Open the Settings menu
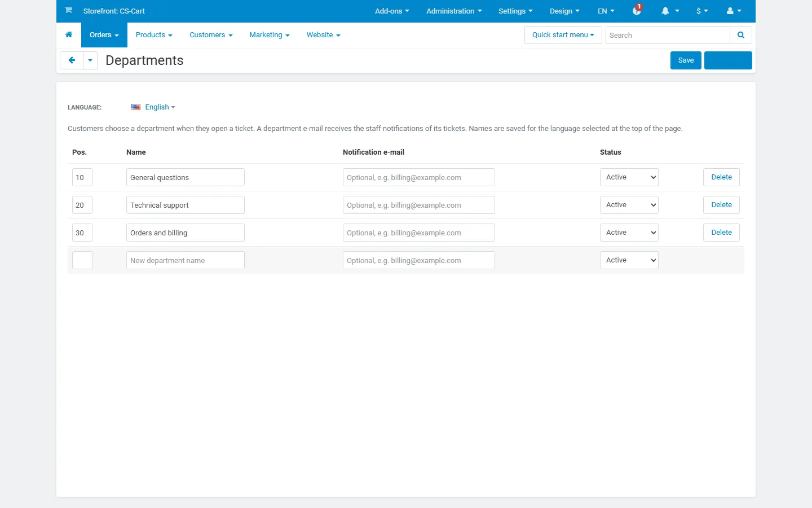The image size is (812, 508). [x=515, y=11]
